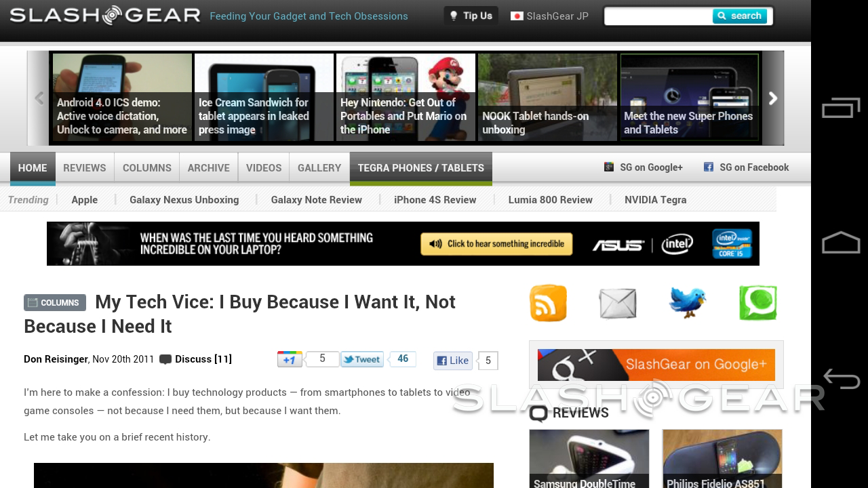Open Meet the new Super Phones thumbnail

click(690, 98)
